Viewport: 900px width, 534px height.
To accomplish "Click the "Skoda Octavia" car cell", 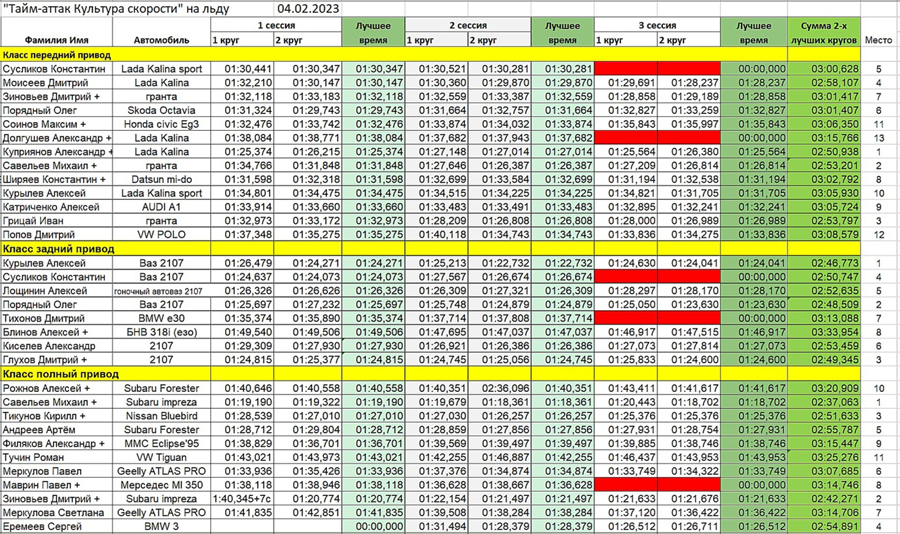I will pos(161,110).
